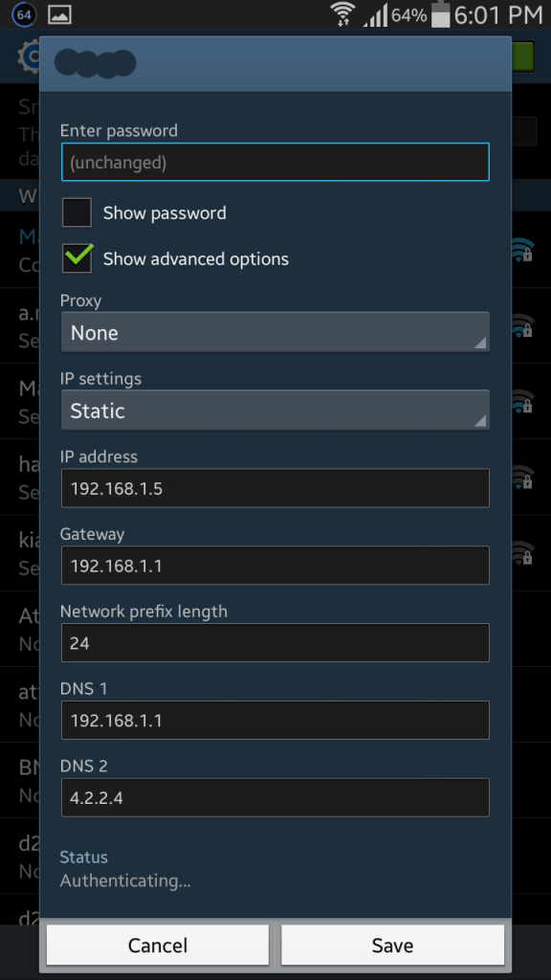Tap the battery icon in status bar
Image resolution: width=551 pixels, height=980 pixels.
click(440, 14)
